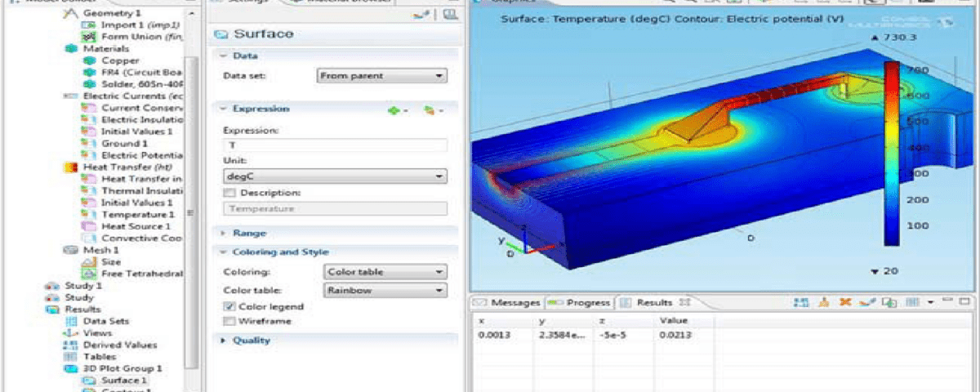Toggle the Description checkbox

(229, 193)
